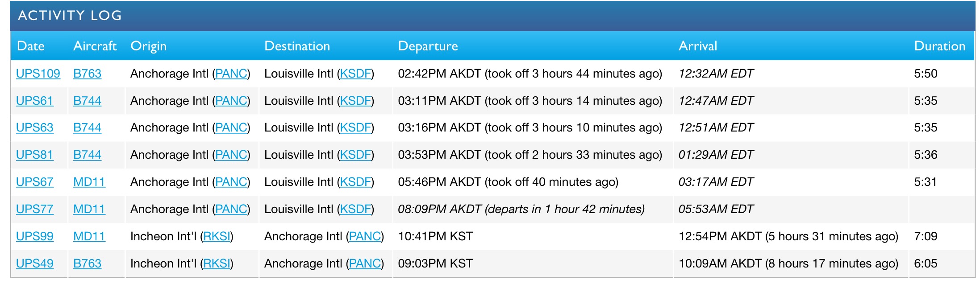Open KSDF destination link in UPS61 row
Viewport: 980px width, 288px height.
click(355, 101)
